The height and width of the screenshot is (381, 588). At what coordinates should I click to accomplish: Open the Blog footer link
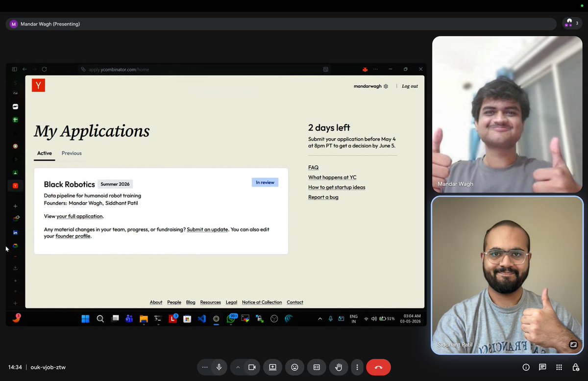(191, 302)
